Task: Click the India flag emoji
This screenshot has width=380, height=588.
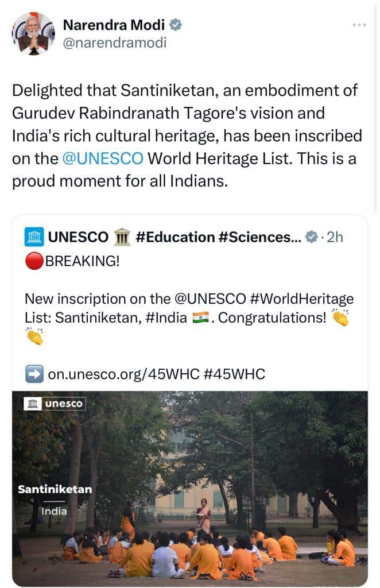Action: coord(200,317)
